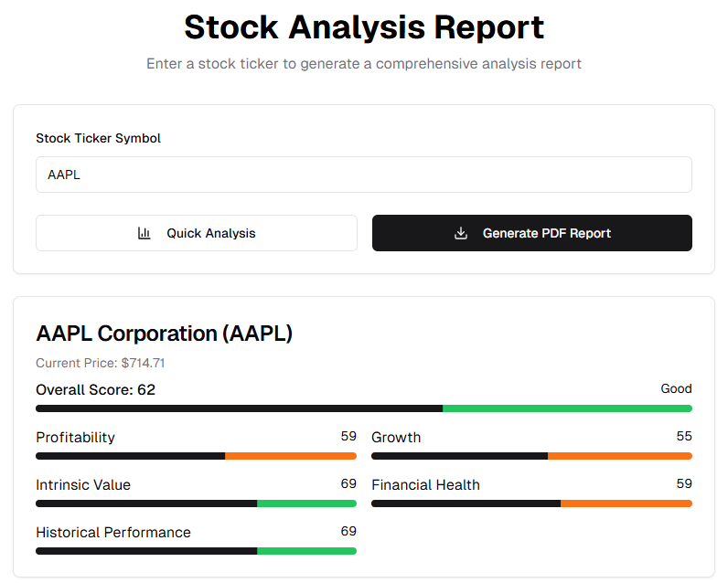The image size is (728, 583).
Task: Click the Profitability label
Action: click(x=76, y=438)
